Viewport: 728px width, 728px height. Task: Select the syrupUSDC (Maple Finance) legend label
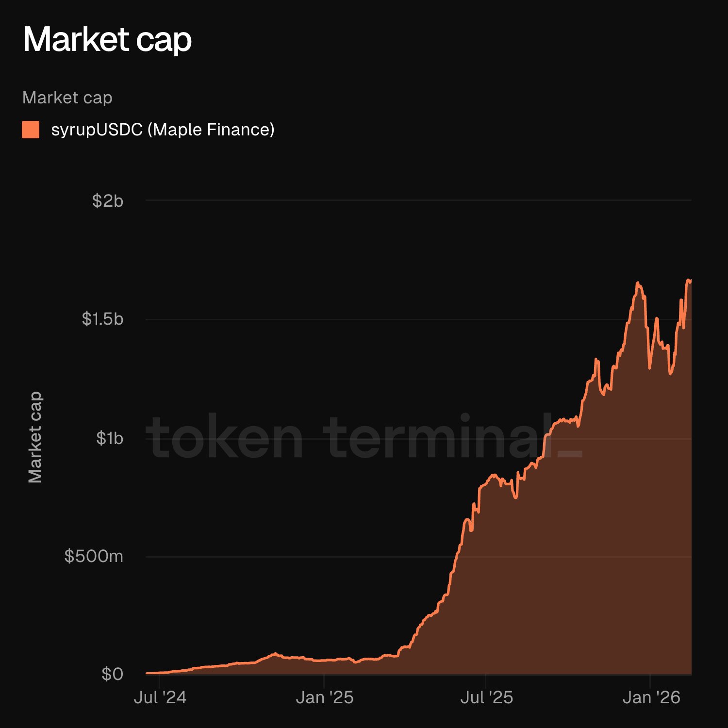pyautogui.click(x=163, y=130)
